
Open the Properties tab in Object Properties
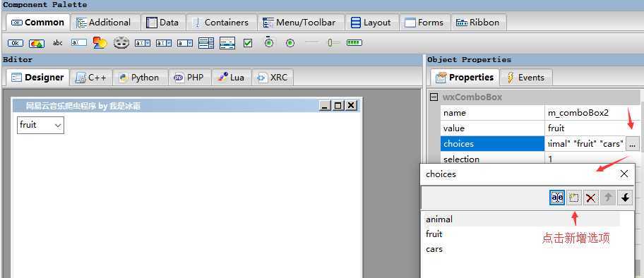click(x=465, y=77)
